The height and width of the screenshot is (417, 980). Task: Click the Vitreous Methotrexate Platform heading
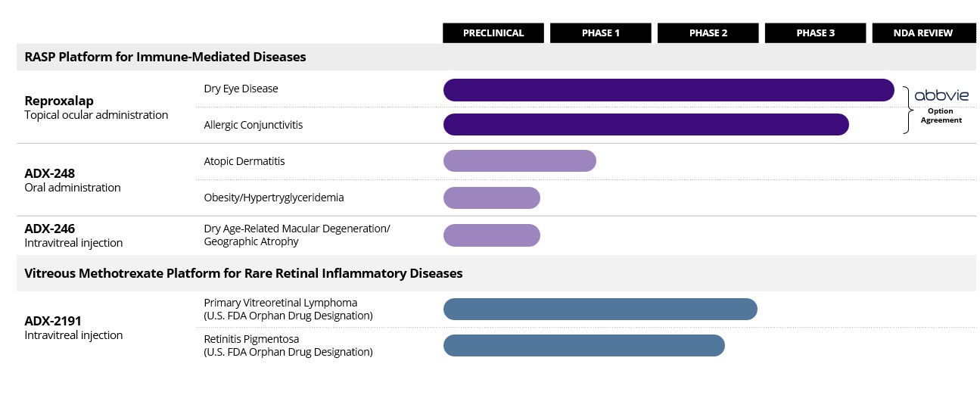tap(243, 273)
